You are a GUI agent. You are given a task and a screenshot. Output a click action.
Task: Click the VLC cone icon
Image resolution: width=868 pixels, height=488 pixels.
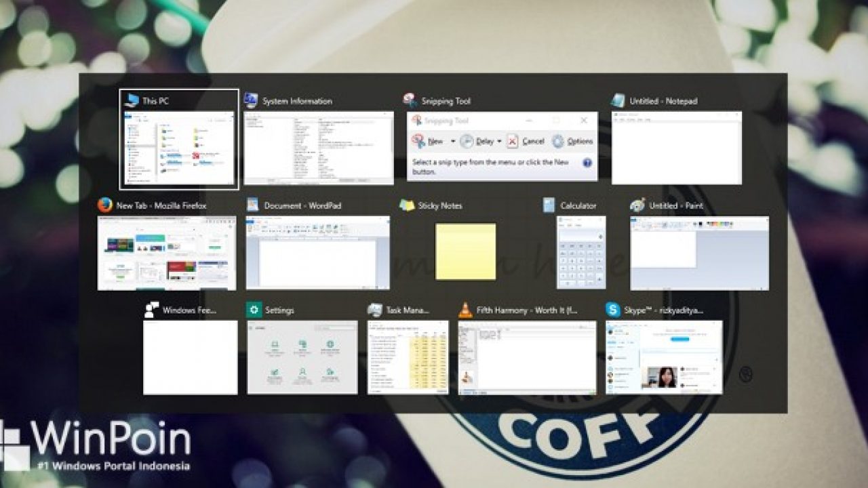click(x=465, y=310)
